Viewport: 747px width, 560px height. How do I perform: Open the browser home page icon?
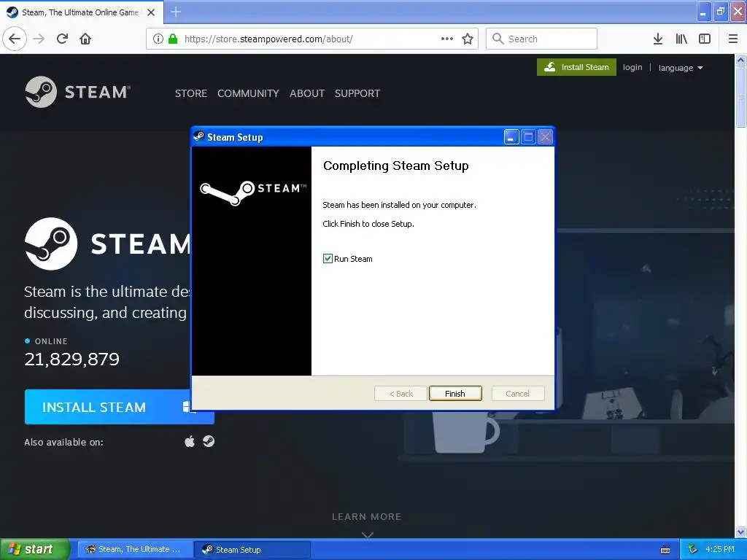coord(85,39)
